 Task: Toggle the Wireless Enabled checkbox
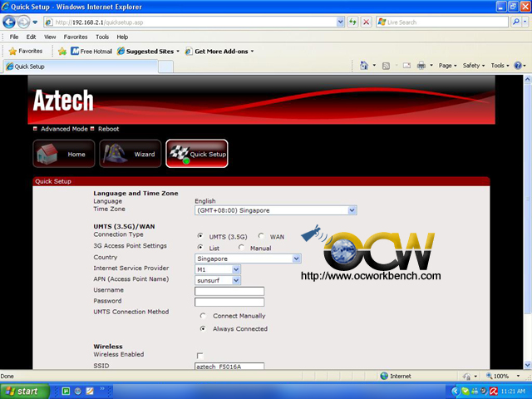(x=199, y=356)
